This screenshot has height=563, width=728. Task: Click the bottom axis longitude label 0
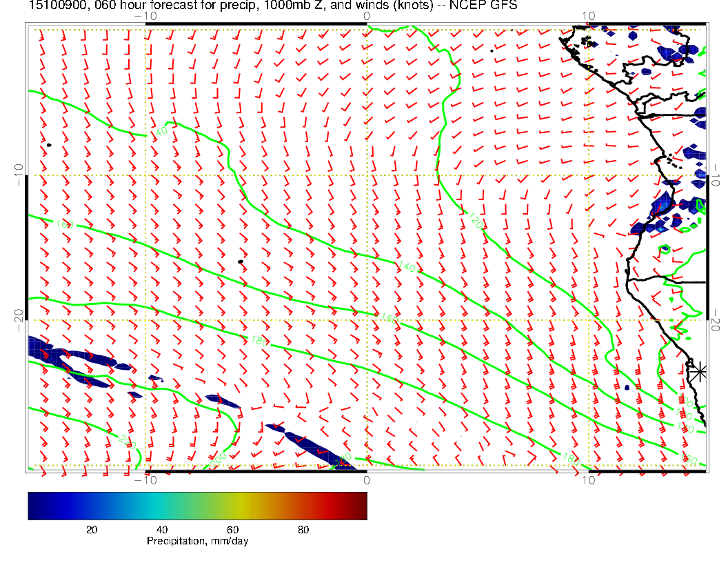point(366,480)
